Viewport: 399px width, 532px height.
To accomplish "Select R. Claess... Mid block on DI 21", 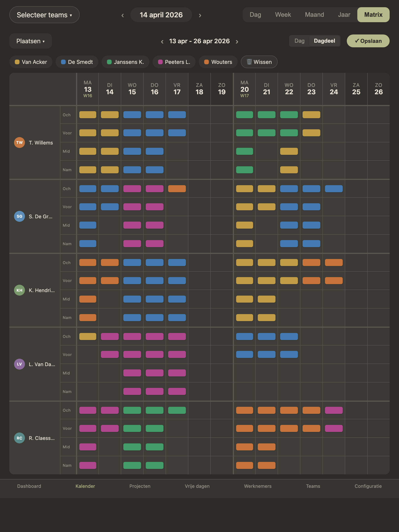I will (x=267, y=447).
